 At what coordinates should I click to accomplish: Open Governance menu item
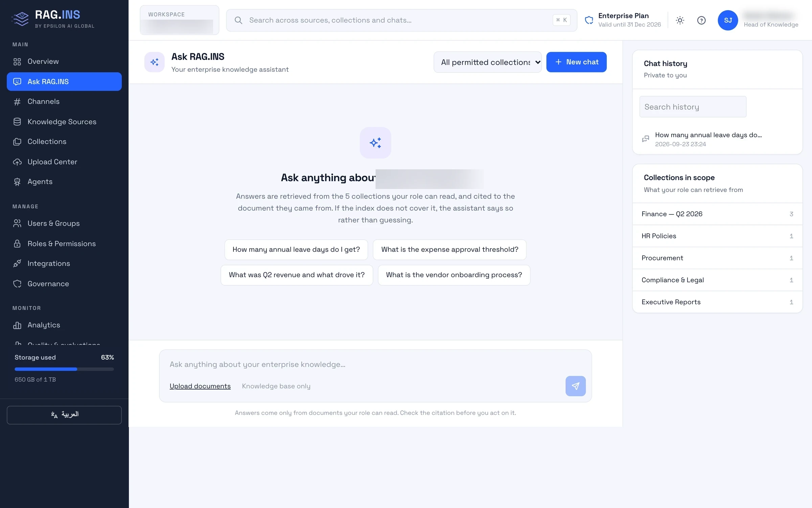pyautogui.click(x=64, y=284)
